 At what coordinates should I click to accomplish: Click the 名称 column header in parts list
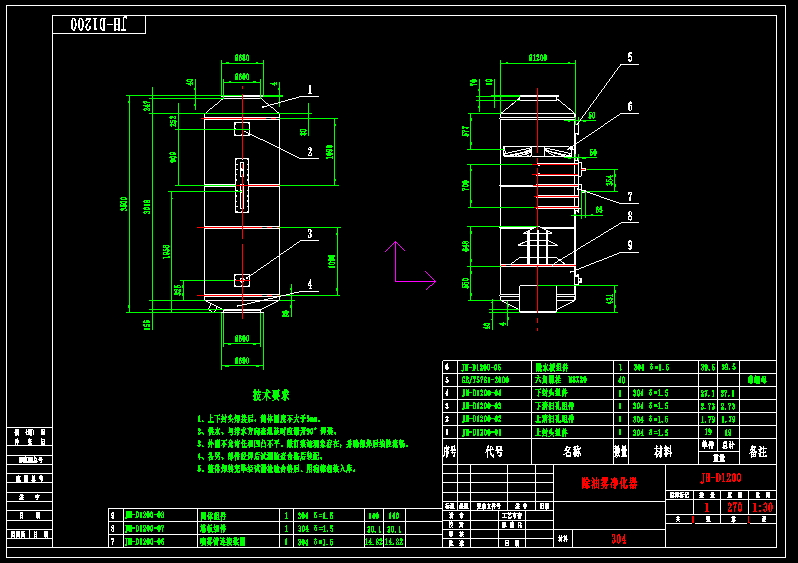click(x=572, y=452)
